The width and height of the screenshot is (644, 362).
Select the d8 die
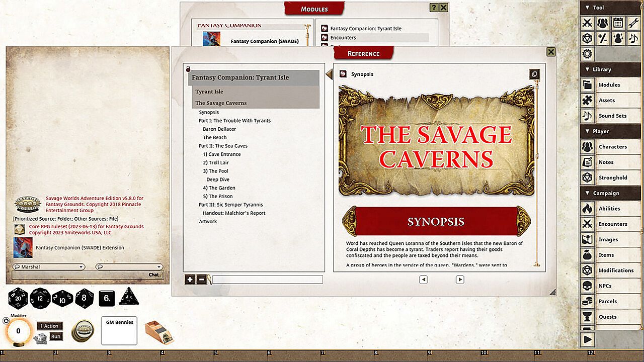click(x=85, y=298)
